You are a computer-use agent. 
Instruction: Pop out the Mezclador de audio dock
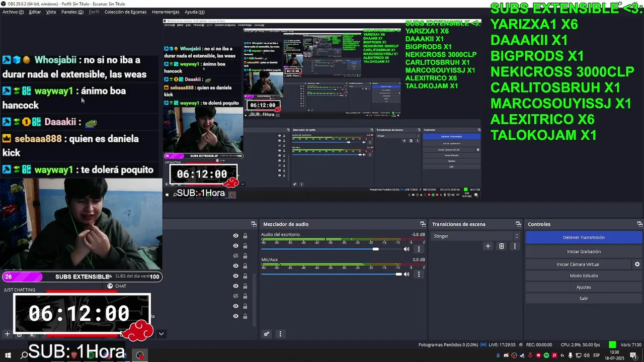(423, 224)
